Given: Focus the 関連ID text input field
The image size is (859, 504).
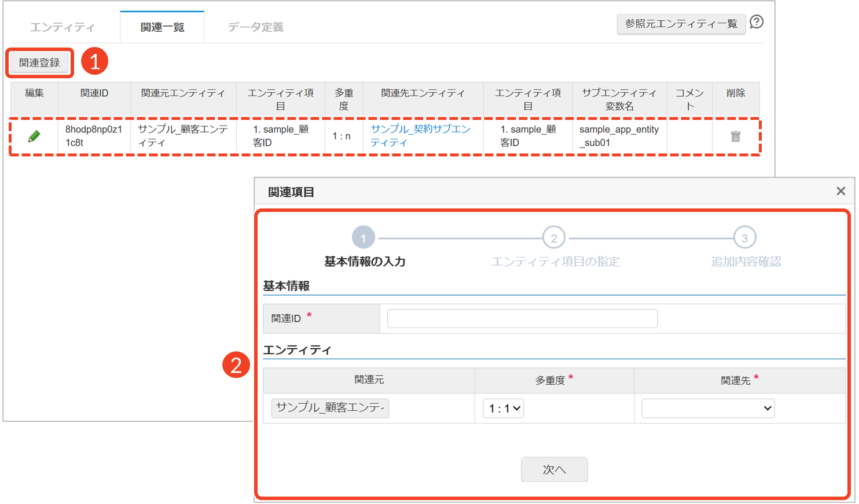Looking at the screenshot, I should coord(522,319).
